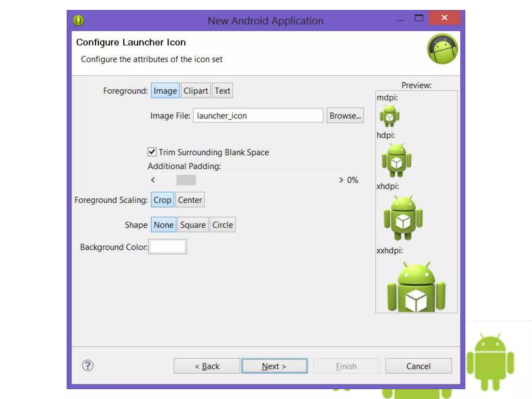This screenshot has width=532, height=399.
Task: Select Center foreground scaling
Action: (190, 200)
